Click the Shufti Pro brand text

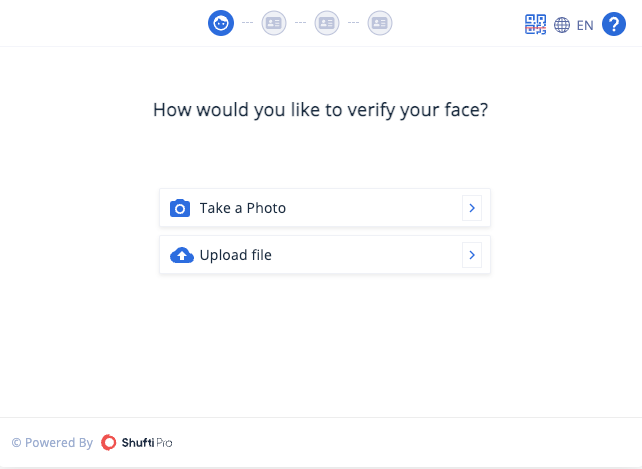147,443
